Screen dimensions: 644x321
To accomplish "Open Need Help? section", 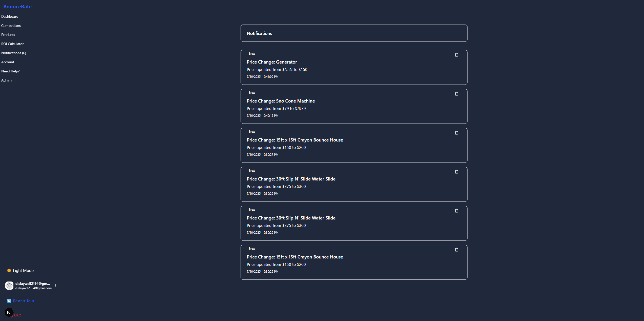I will point(10,71).
